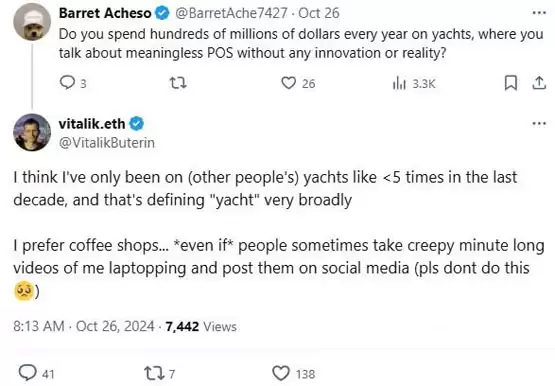
Task: Open the vitalik.eth display name
Action: pos(92,123)
